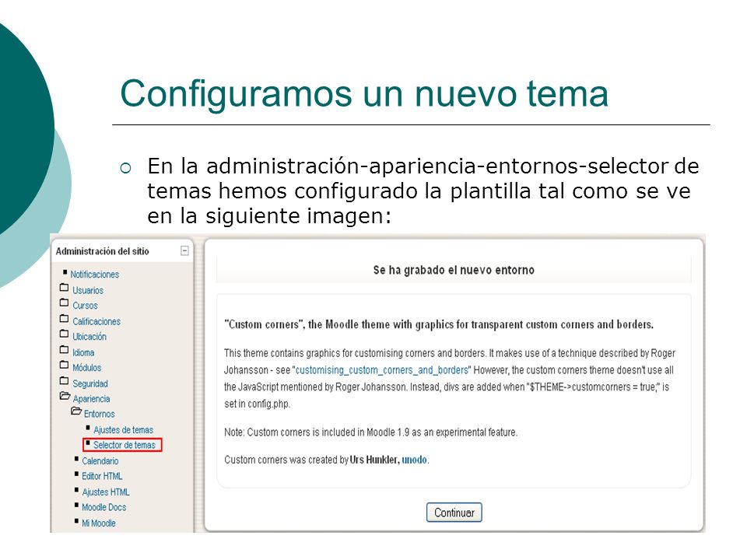This screenshot has height=560, width=747.
Task: Visit the unodo author link
Action: pyautogui.click(x=414, y=460)
